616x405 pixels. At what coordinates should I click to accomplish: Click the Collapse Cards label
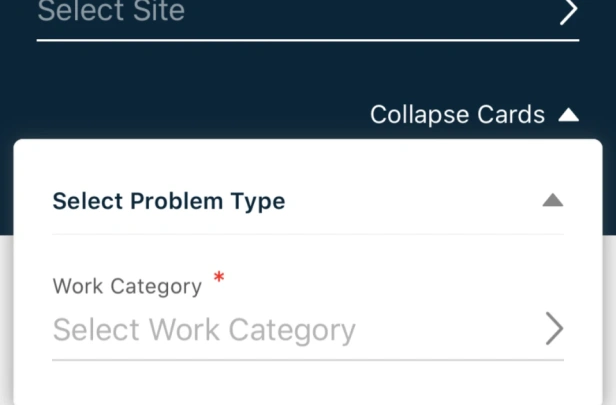coord(457,115)
